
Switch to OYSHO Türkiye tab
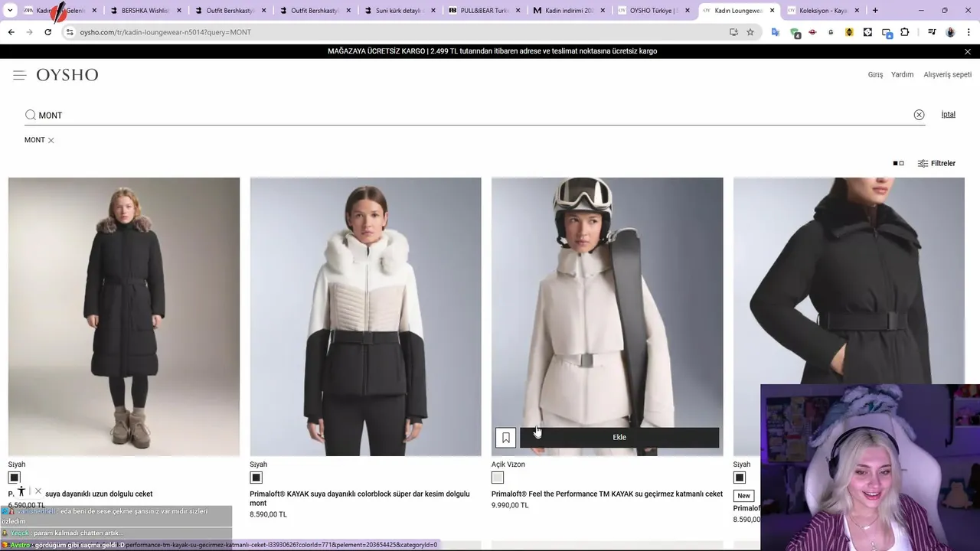click(653, 11)
